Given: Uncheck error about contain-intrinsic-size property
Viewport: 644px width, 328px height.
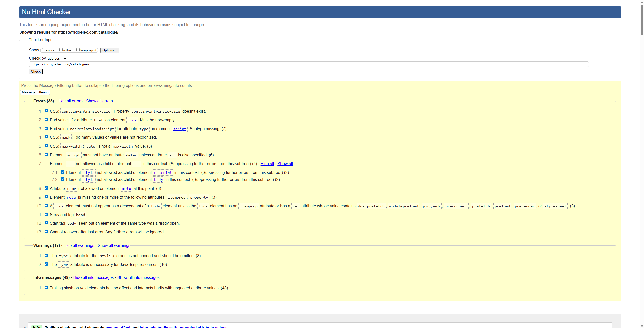Looking at the screenshot, I should pyautogui.click(x=46, y=110).
